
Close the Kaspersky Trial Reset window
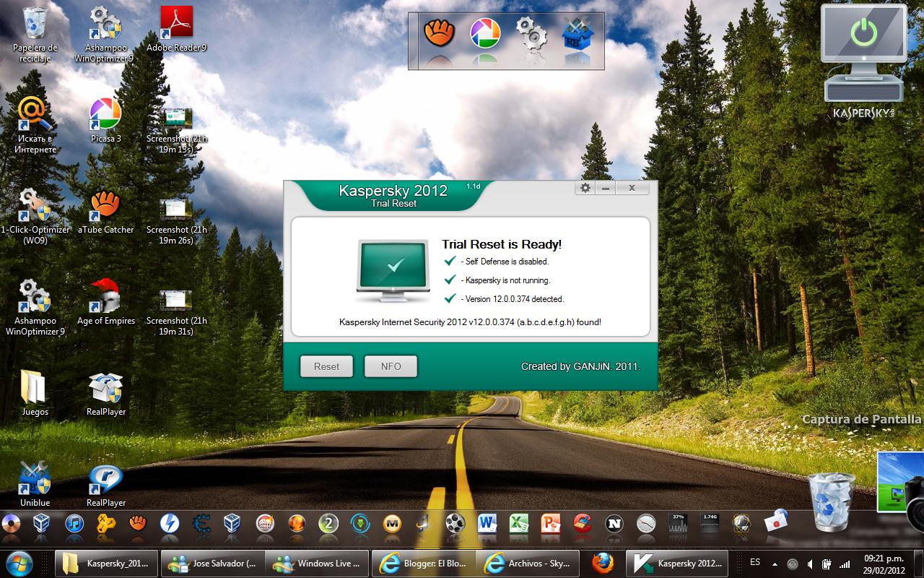(x=632, y=188)
